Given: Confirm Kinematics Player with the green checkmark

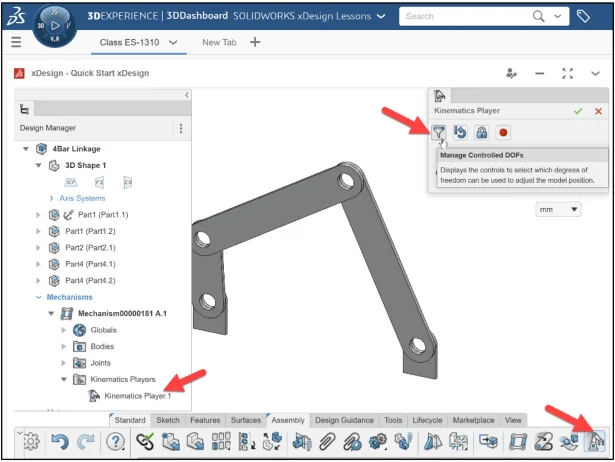Looking at the screenshot, I should tap(578, 110).
